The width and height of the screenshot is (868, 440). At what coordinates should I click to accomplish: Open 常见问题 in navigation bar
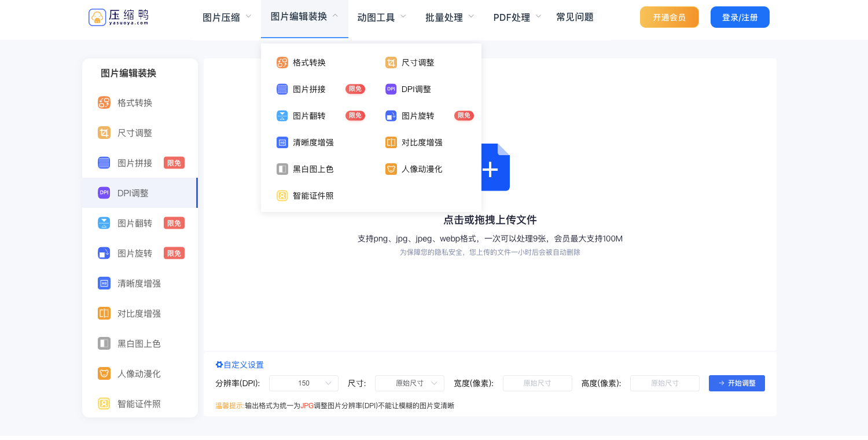(575, 17)
